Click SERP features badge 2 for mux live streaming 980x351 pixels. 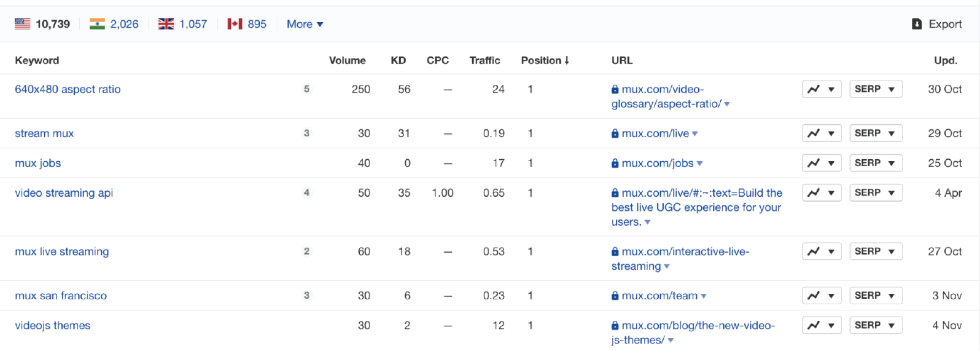click(306, 251)
